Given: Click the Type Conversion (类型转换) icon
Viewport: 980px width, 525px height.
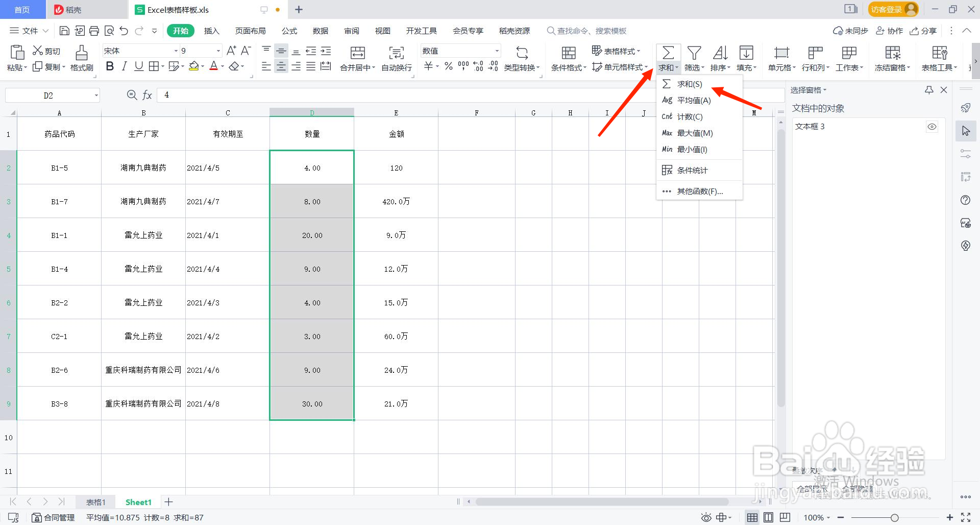Looking at the screenshot, I should 522,53.
